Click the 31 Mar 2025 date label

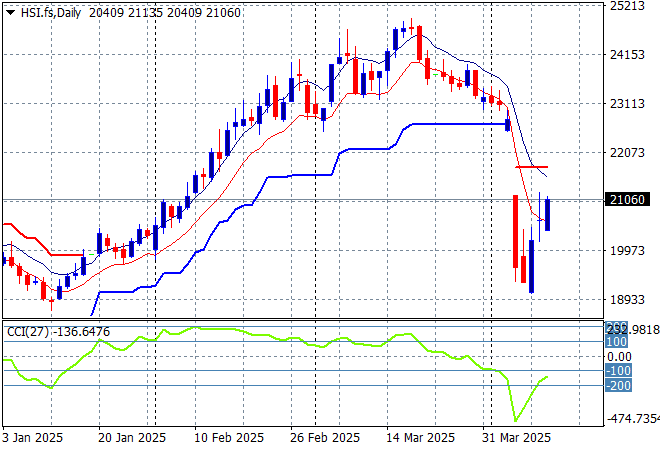516,438
